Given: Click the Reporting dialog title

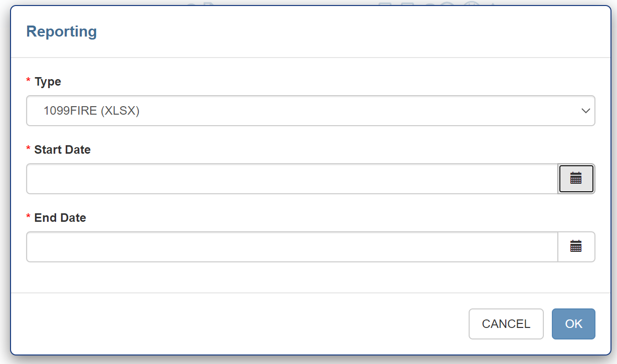Looking at the screenshot, I should click(x=61, y=32).
